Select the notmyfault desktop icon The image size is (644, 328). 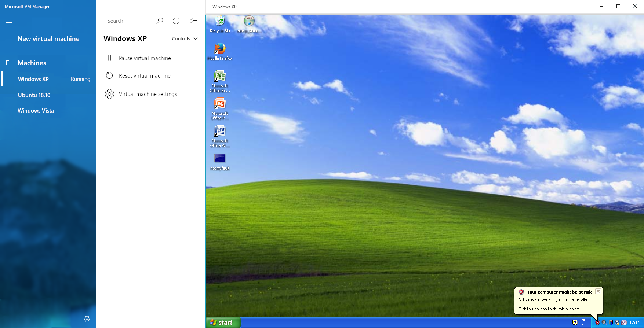220,162
